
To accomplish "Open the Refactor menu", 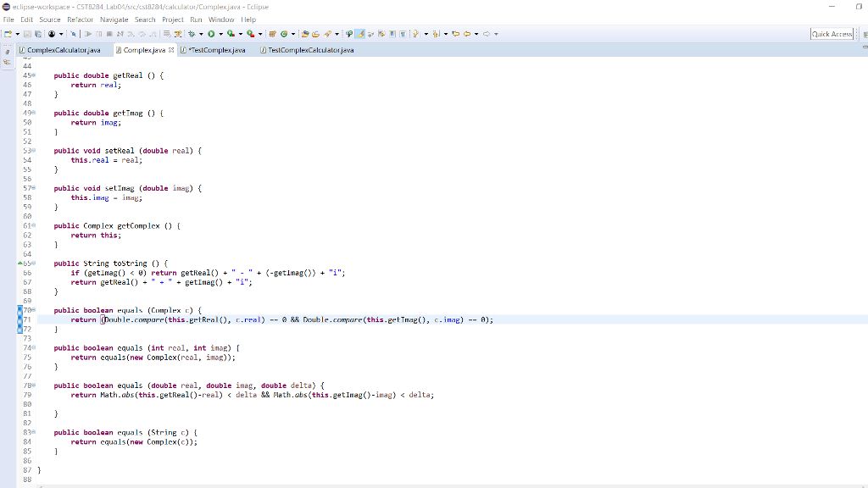I will tap(81, 19).
